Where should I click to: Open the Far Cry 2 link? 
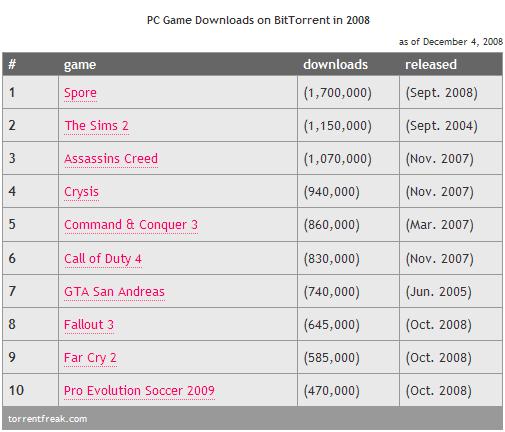[90, 358]
